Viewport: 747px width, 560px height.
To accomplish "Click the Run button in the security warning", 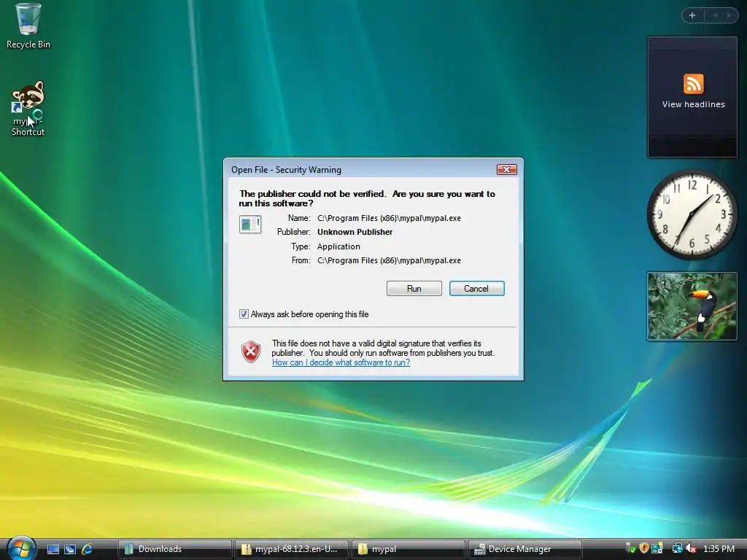I will pyautogui.click(x=414, y=289).
